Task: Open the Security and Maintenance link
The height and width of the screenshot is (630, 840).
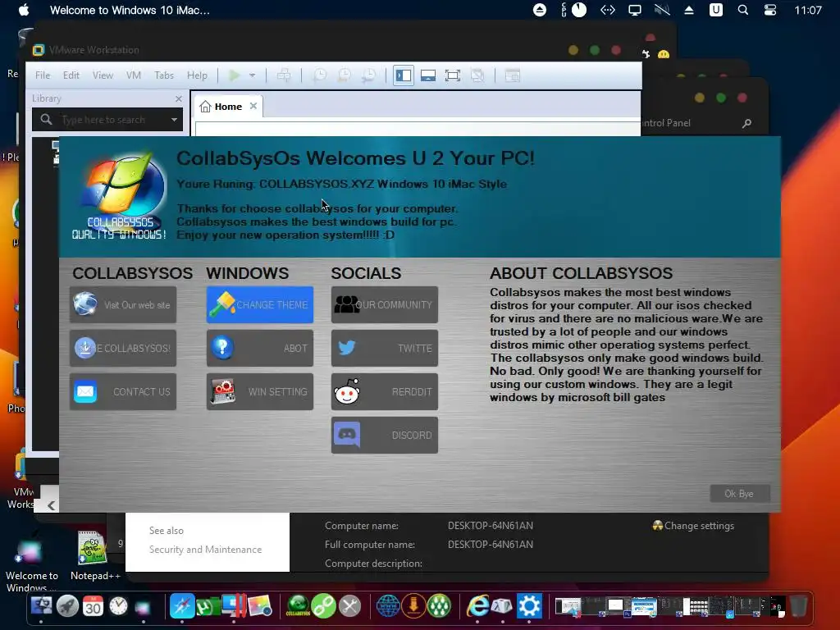Action: 205,549
